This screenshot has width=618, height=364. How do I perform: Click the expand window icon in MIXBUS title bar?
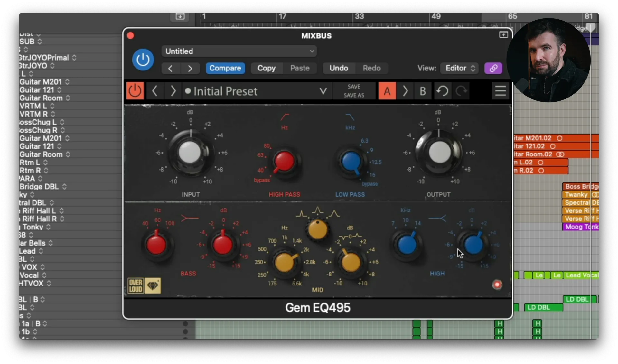coord(503,35)
